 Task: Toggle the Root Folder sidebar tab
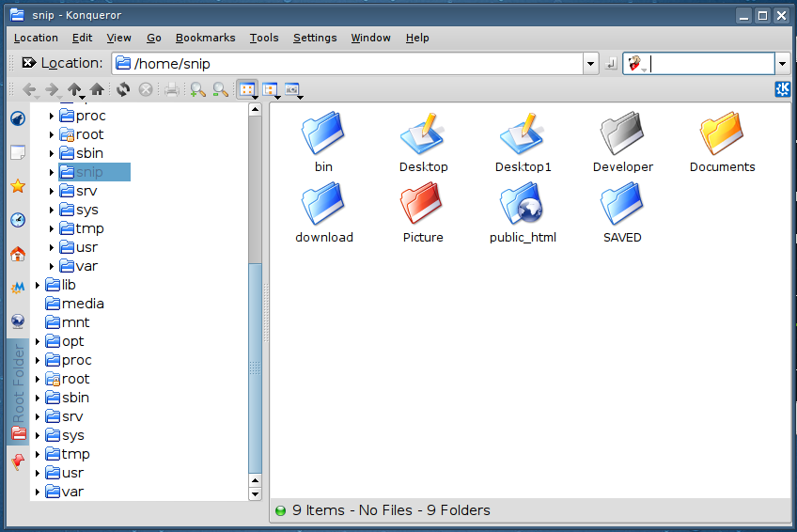(18, 392)
